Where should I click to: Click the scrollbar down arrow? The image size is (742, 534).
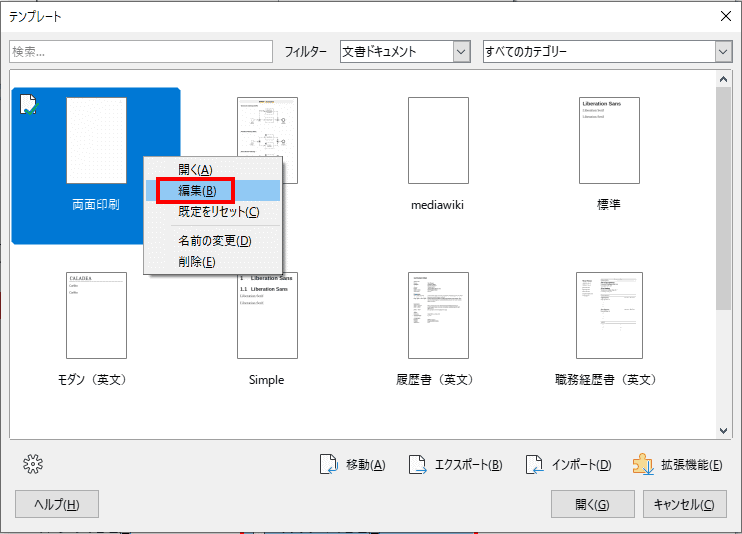(723, 431)
